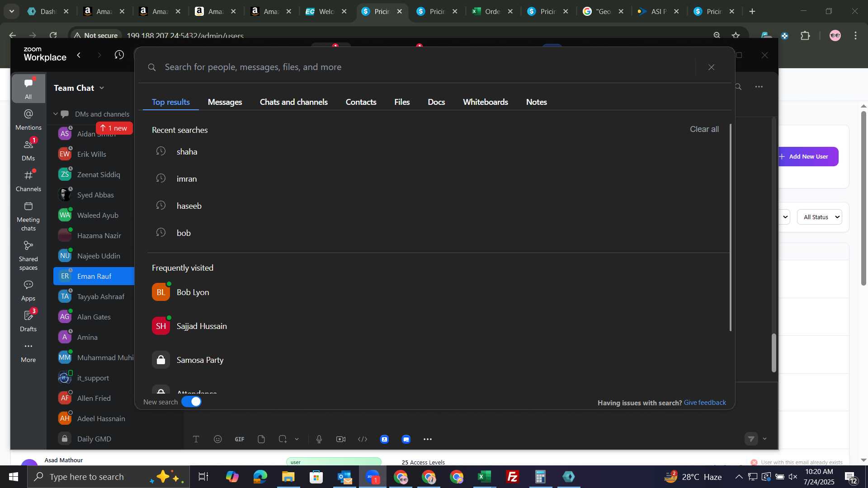Click the Windows taskbar search box

108,477
